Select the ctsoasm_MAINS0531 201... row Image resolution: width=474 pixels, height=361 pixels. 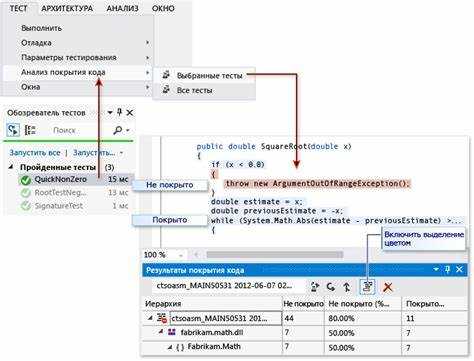point(225,318)
